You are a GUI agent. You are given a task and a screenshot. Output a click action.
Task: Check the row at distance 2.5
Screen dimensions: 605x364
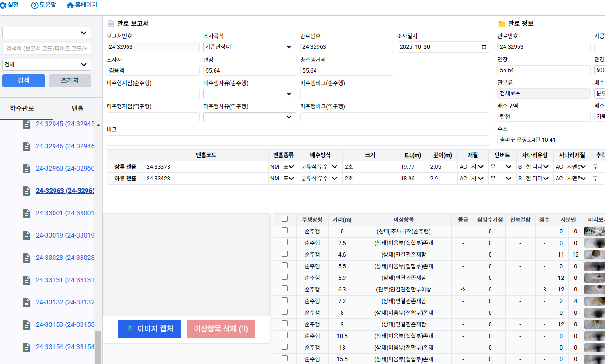(x=285, y=242)
